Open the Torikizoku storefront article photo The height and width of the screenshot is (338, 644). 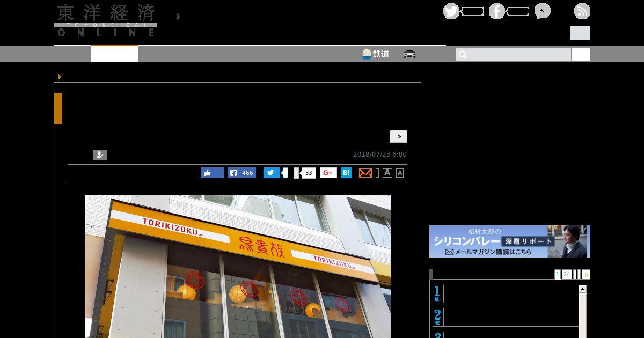[238, 266]
